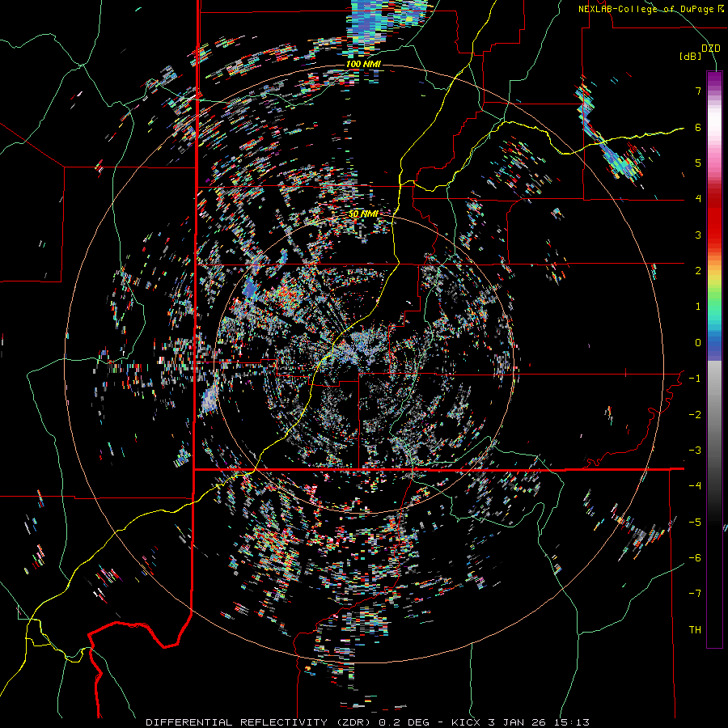This screenshot has width=728, height=728.
Task: Click the DZD legend title
Action: (x=710, y=49)
